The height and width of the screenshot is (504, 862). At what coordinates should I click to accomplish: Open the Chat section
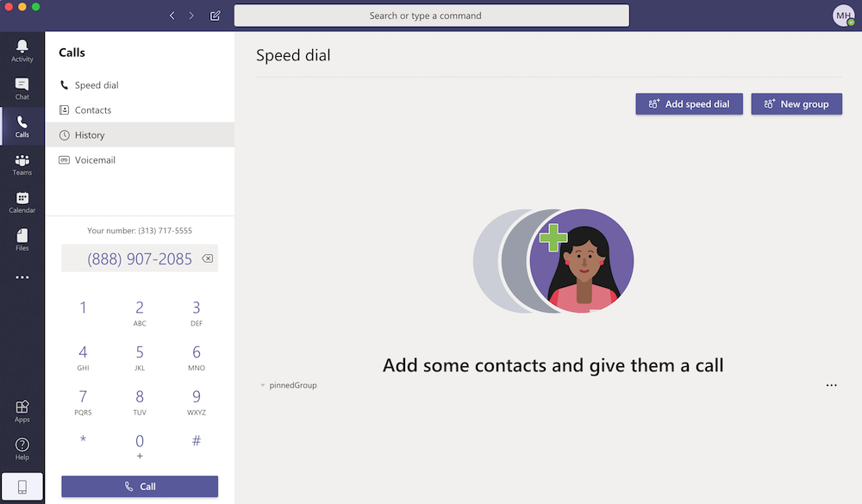point(22,89)
